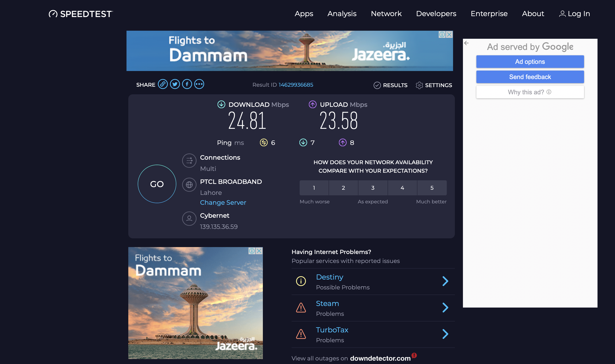This screenshot has width=615, height=364.
Task: Click the Settings gear icon
Action: [x=419, y=85]
